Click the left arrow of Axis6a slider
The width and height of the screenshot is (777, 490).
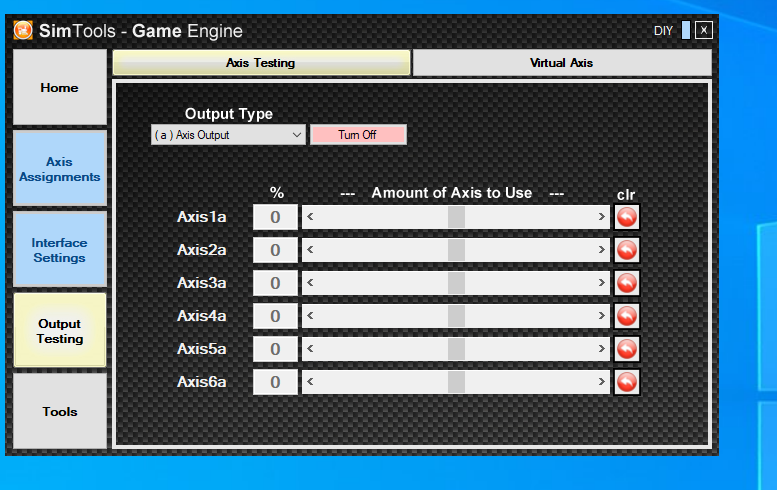310,381
